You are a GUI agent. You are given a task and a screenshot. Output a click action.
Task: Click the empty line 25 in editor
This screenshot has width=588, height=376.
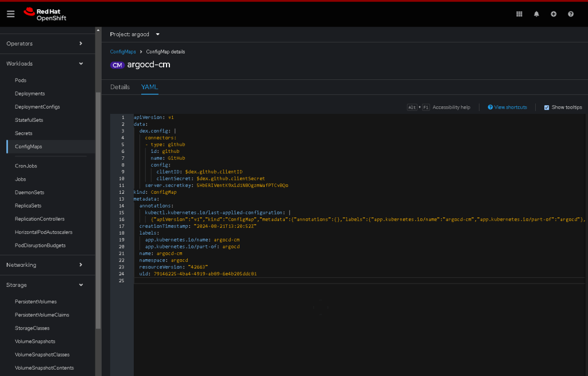(359, 281)
